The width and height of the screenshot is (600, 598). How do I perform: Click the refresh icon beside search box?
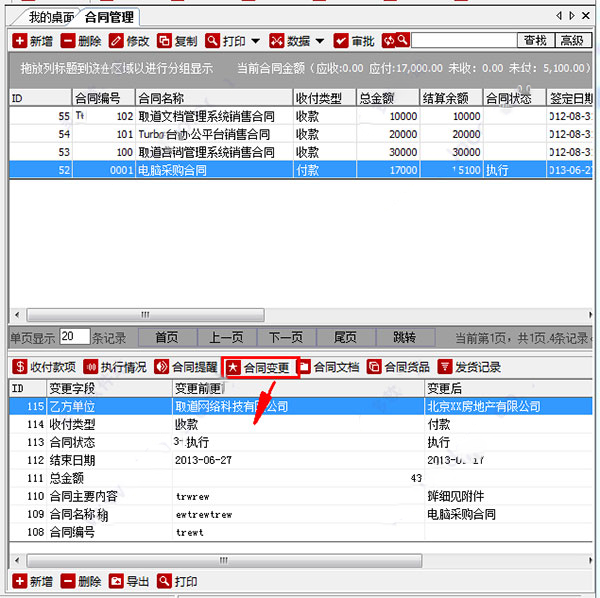[x=388, y=41]
